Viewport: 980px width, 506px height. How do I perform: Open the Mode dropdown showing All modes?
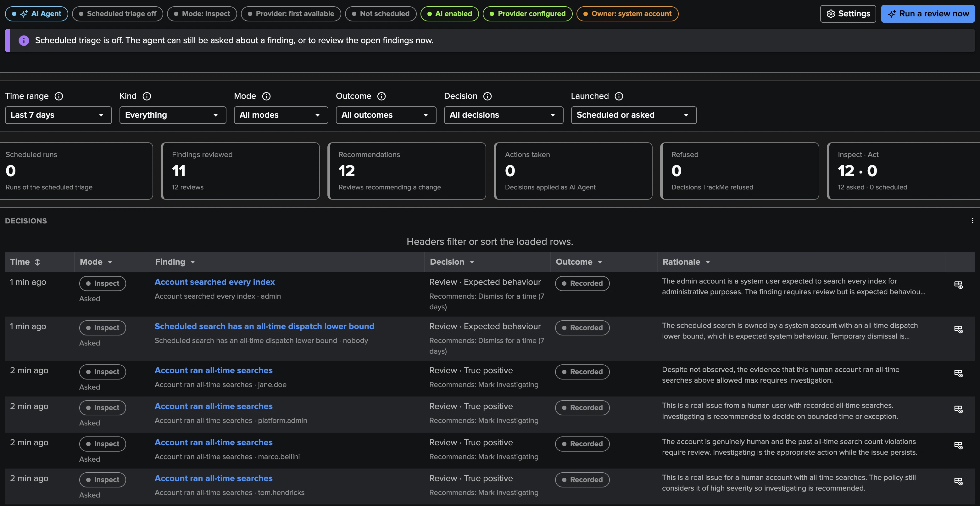(x=281, y=115)
